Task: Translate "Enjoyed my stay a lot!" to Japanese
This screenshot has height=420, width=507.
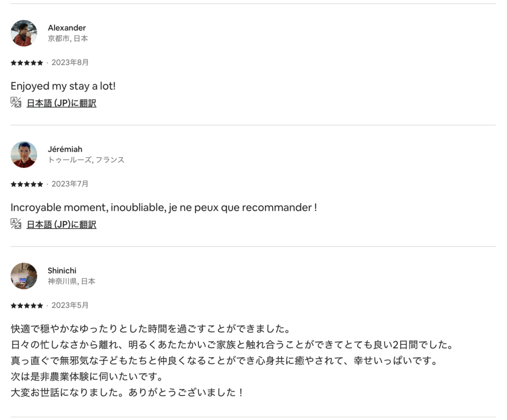Action: 61,103
